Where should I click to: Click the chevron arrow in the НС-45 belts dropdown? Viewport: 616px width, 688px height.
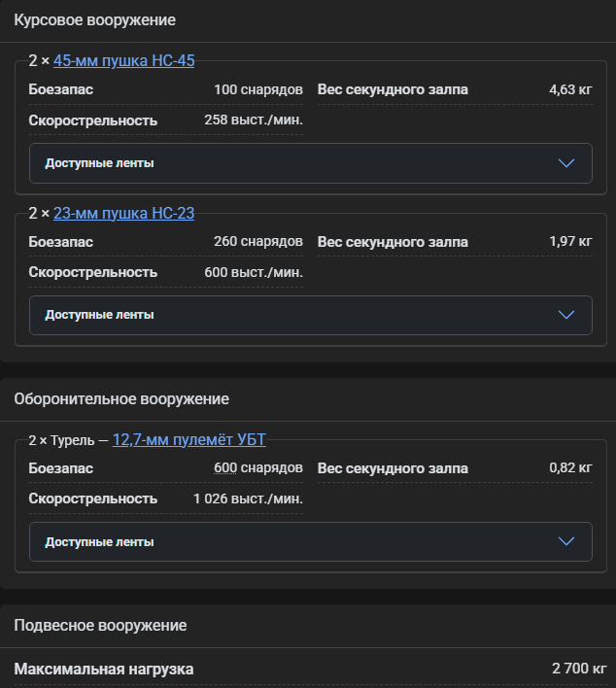567,163
